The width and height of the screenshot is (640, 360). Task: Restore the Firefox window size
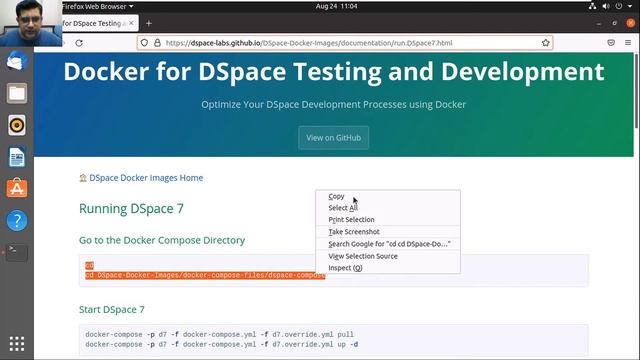(x=614, y=23)
